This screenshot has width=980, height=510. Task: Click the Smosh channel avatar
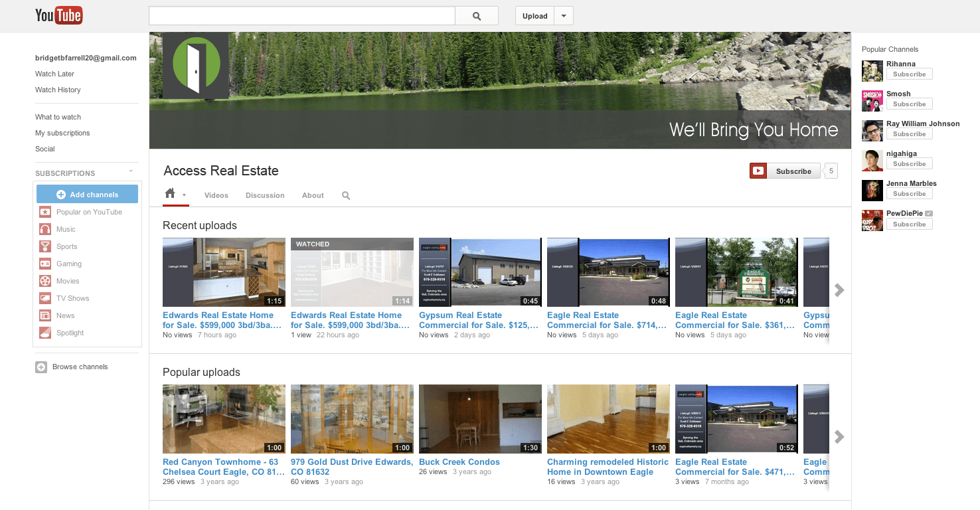coord(872,100)
